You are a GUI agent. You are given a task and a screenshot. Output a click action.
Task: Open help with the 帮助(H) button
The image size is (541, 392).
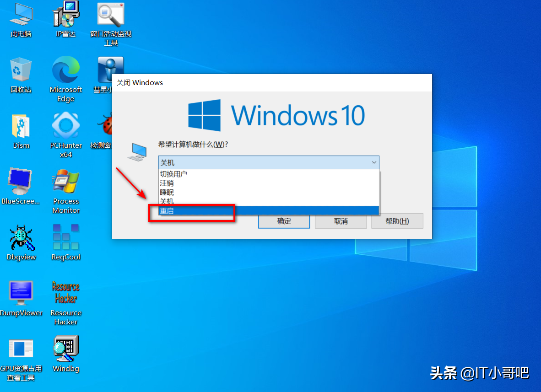coord(397,221)
